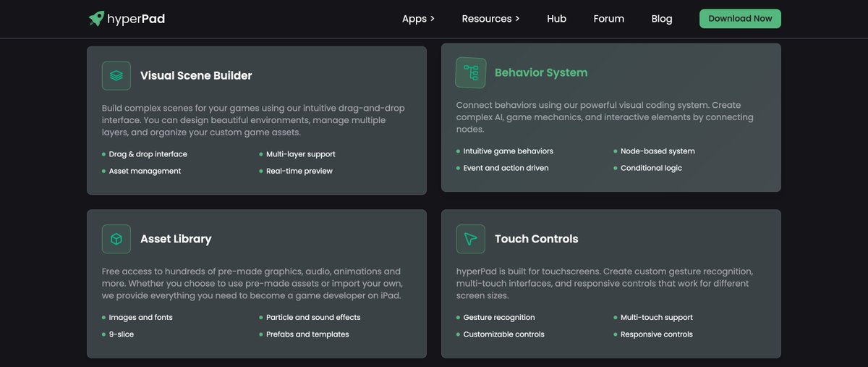Expand the Resources dropdown menu
This screenshot has height=367, width=868.
490,19
